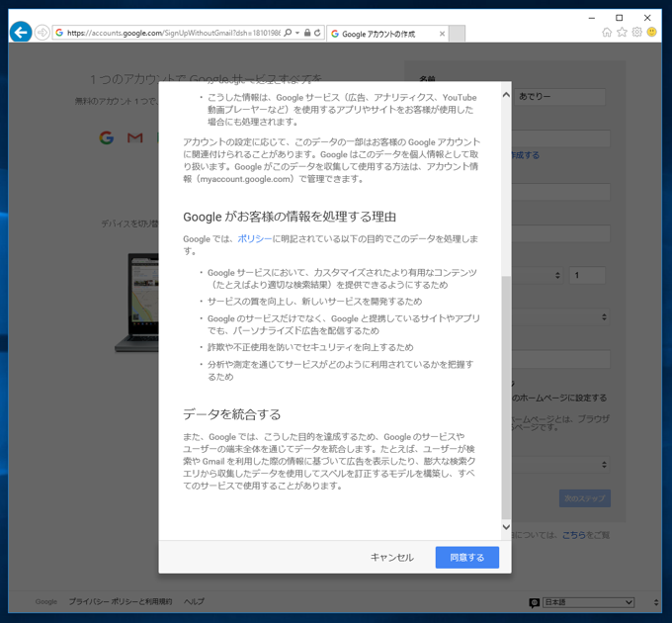
Task: Click the day field showing 1
Action: coord(587,275)
